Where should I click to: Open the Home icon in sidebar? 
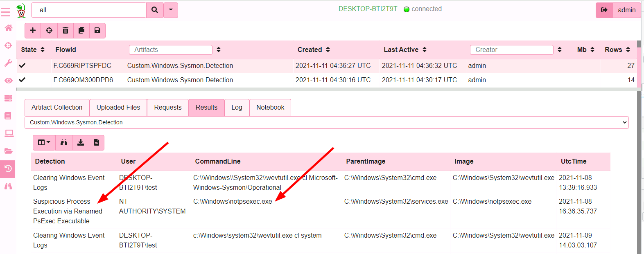click(x=8, y=28)
